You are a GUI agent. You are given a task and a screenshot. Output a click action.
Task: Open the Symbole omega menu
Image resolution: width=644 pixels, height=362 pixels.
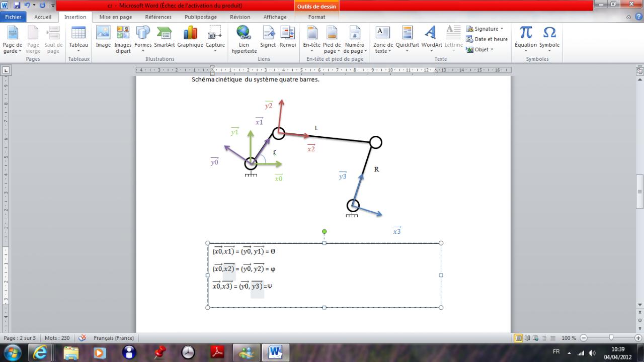[549, 39]
